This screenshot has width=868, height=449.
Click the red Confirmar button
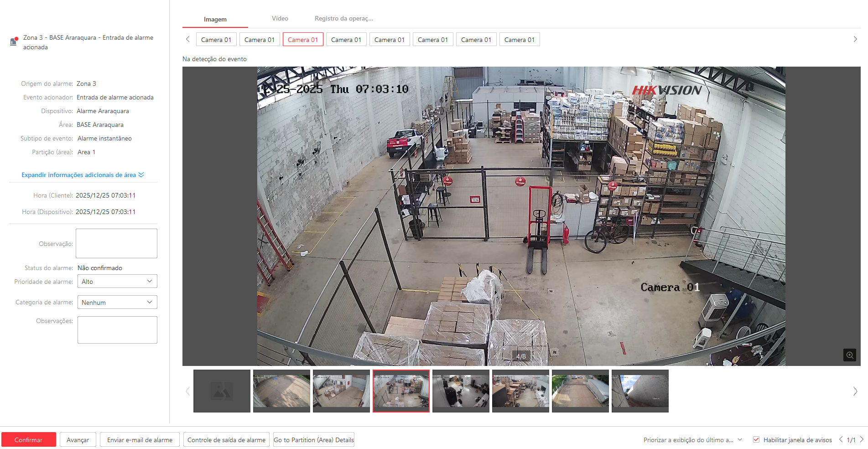tap(29, 439)
